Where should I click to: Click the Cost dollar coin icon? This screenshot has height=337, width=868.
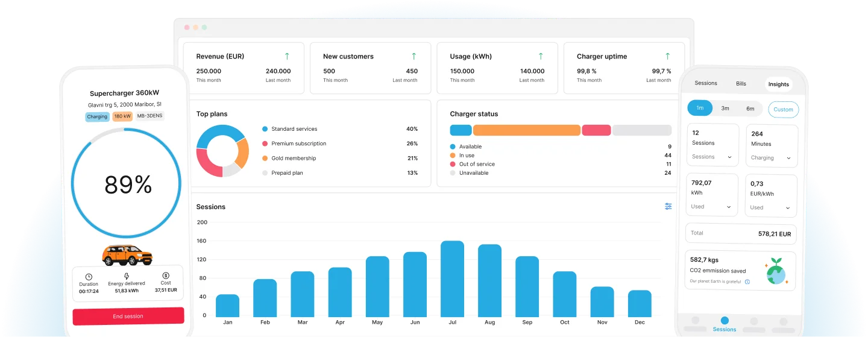tap(166, 276)
